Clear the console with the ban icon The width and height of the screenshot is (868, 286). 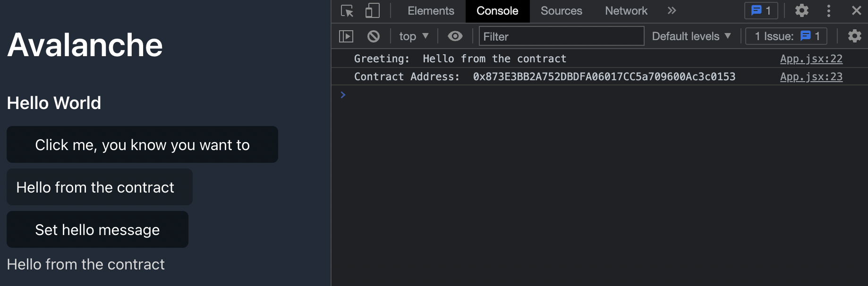coord(374,36)
